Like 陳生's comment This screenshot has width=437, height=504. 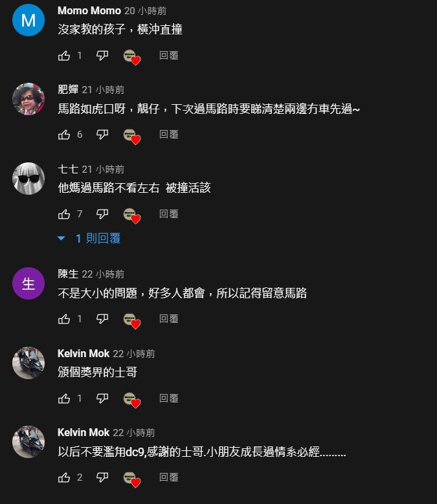tap(64, 319)
